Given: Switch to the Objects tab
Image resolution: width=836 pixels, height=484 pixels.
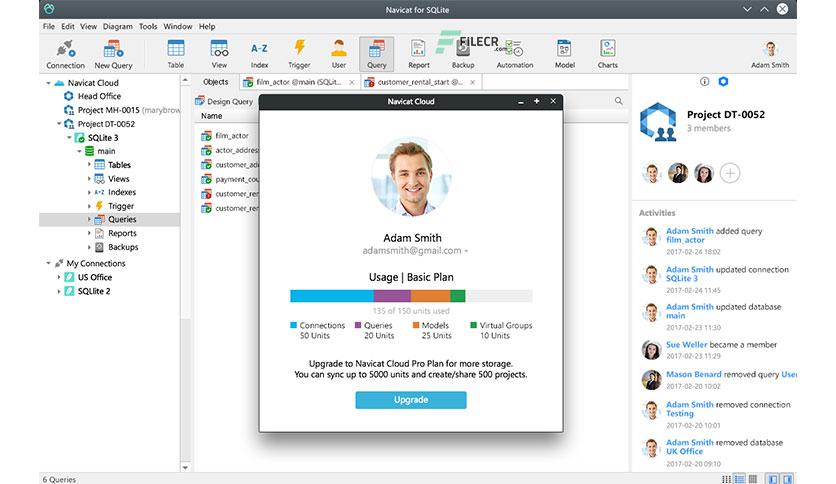Looking at the screenshot, I should (215, 82).
